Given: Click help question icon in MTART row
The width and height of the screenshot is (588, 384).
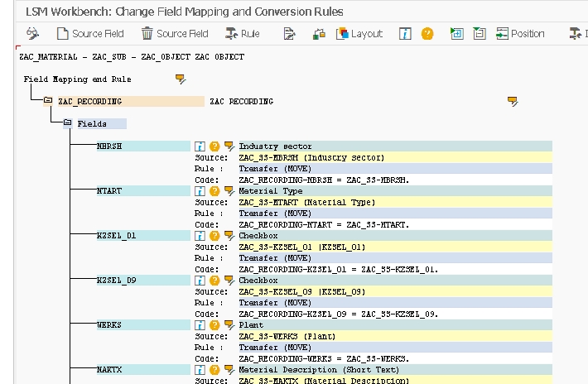Looking at the screenshot, I should 214,191.
